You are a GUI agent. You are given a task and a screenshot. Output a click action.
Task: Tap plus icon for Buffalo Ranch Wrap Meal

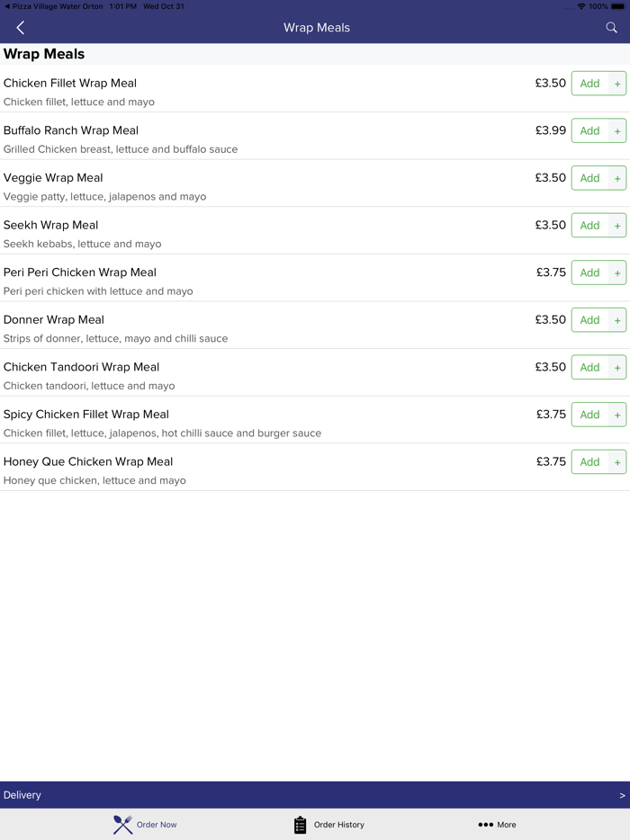pos(617,131)
